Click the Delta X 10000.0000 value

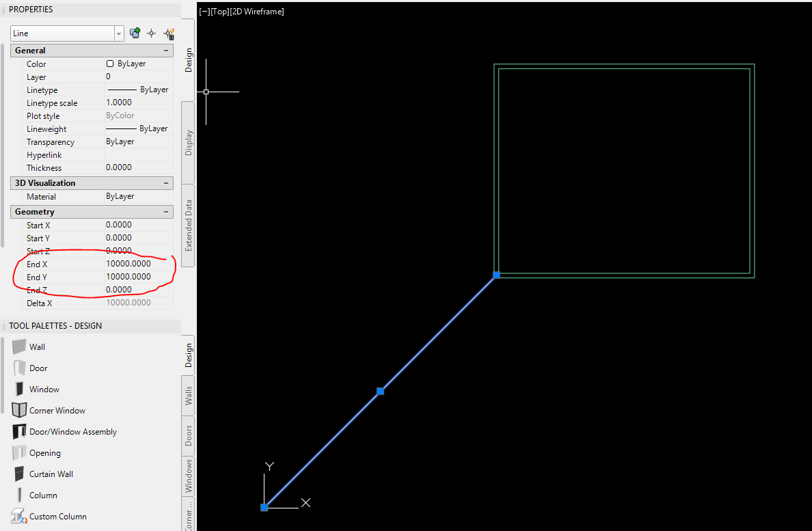(138, 302)
